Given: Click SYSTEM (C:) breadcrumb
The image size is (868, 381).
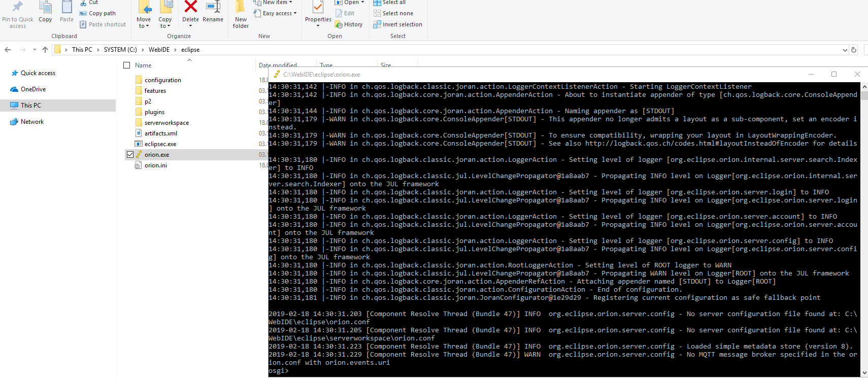Looking at the screenshot, I should click(x=120, y=50).
